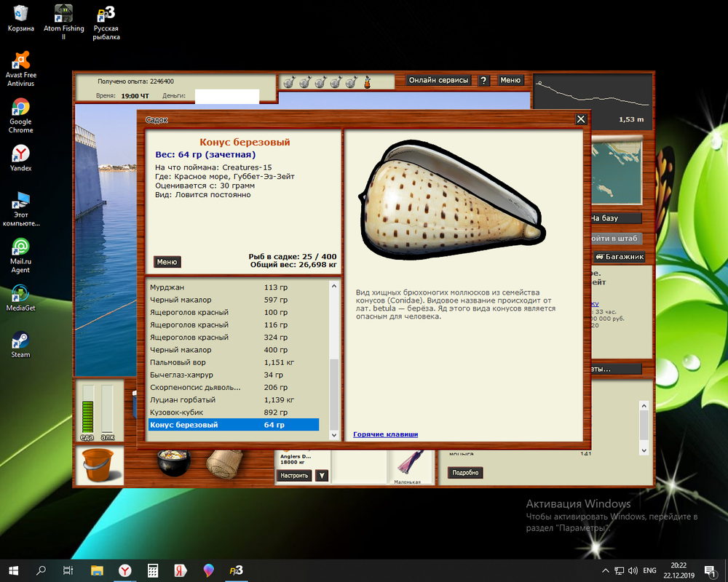Image resolution: width=728 pixels, height=582 pixels.
Task: Click the orange bucket keepnet icon
Action: (100, 466)
